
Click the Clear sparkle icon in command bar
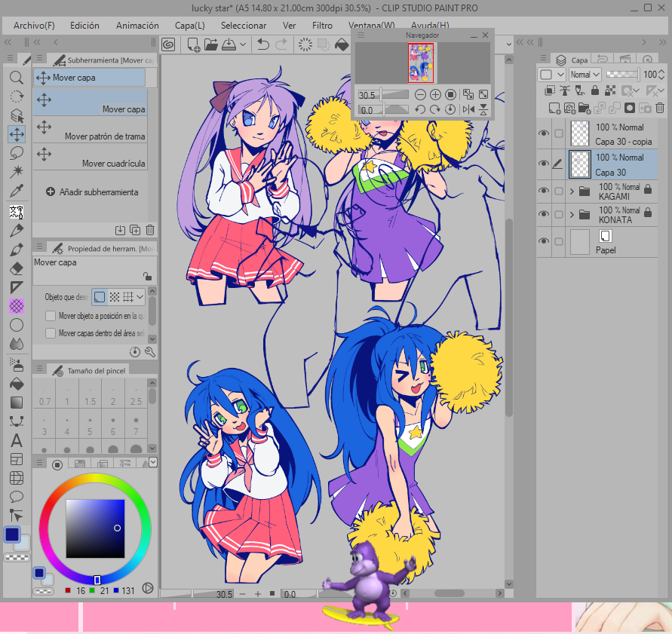(x=305, y=44)
